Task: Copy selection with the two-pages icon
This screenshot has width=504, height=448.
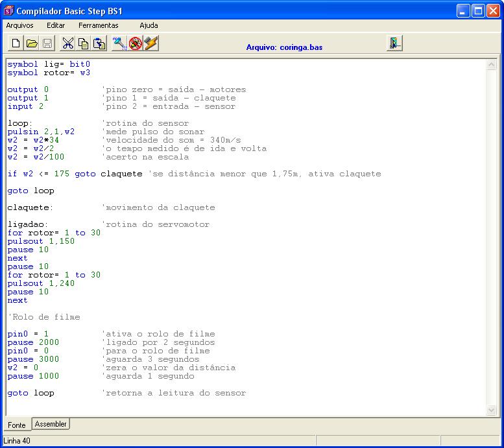Action: click(x=83, y=43)
